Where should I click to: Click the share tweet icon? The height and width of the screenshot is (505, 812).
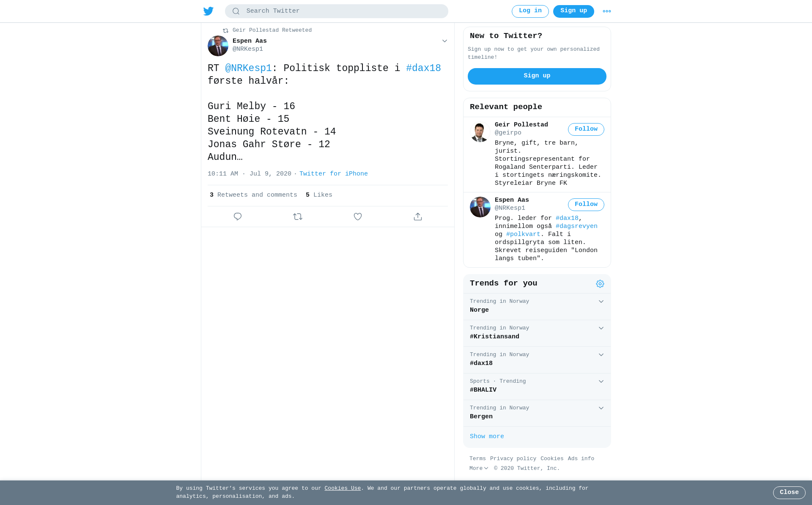click(418, 217)
